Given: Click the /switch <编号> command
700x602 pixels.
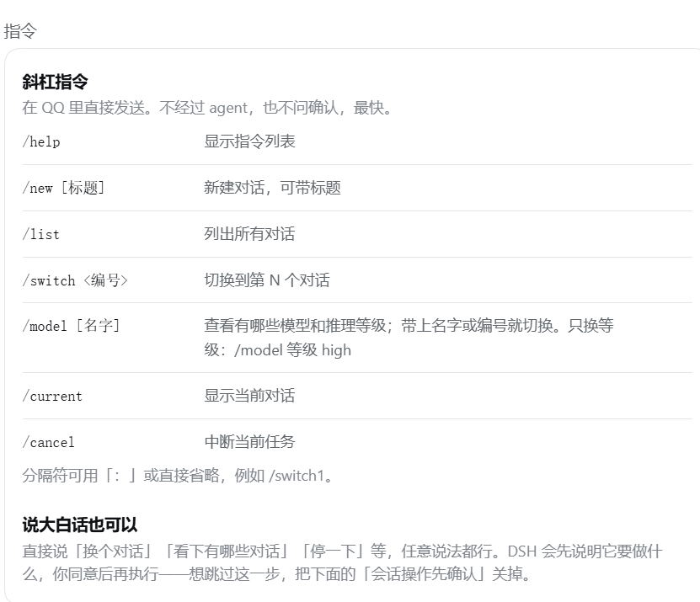Looking at the screenshot, I should (x=75, y=280).
